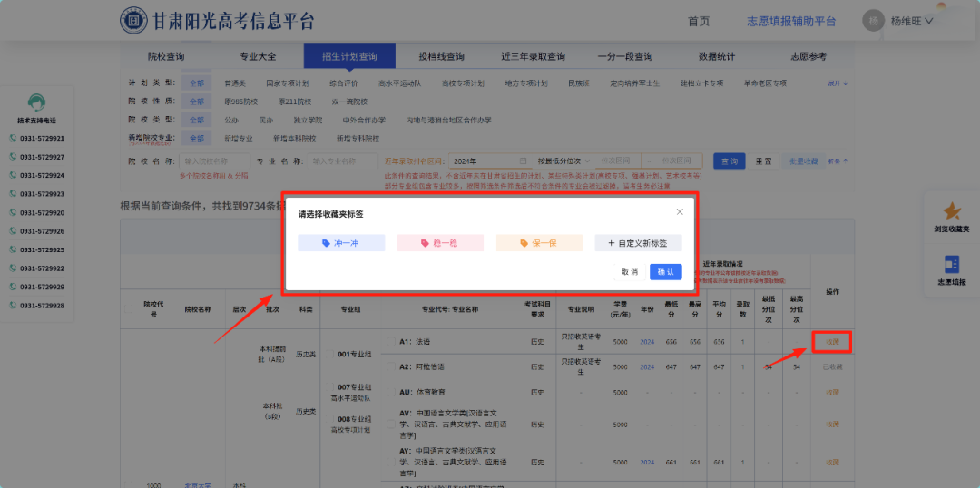The image size is (980, 488).
Task: Open the 杨维旺 user account dropdown
Action: (898, 21)
